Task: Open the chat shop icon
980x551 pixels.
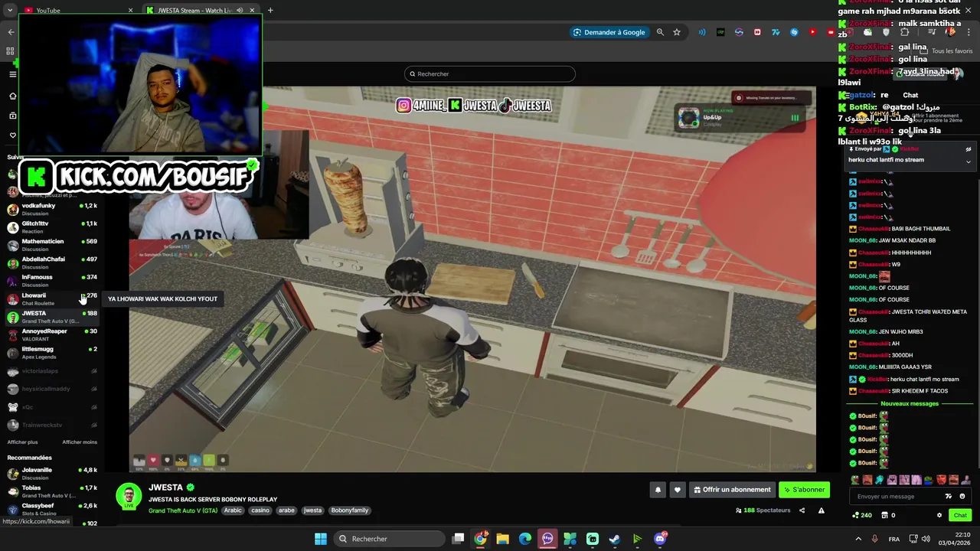Action: tap(884, 515)
